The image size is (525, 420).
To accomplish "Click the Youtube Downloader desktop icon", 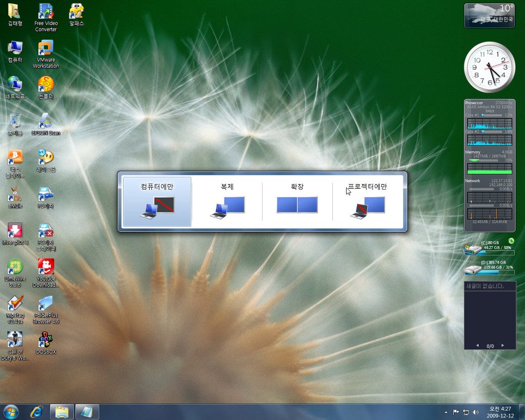I will [46, 267].
